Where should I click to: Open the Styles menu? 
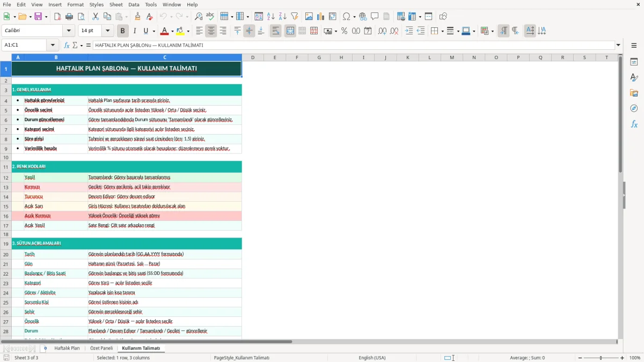[97, 4]
